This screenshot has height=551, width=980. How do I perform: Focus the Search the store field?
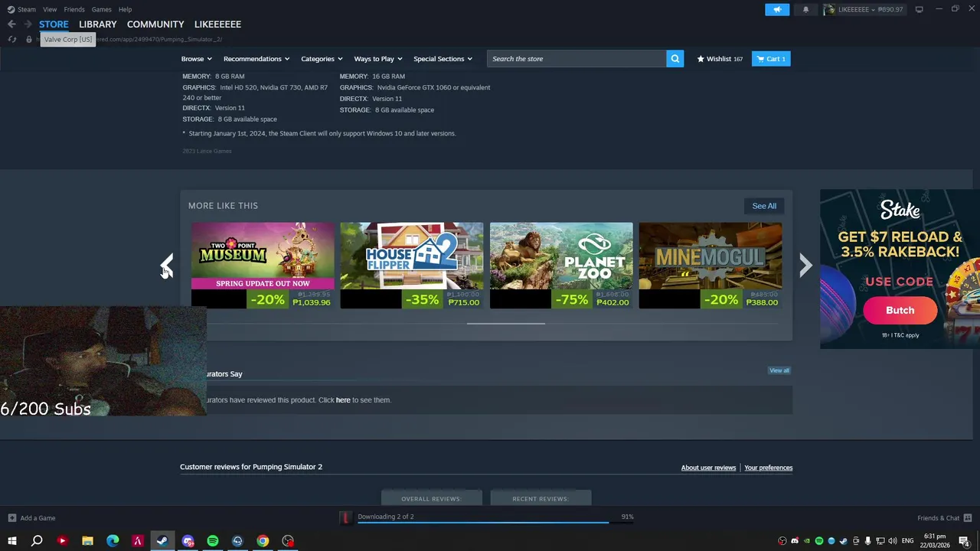(577, 59)
